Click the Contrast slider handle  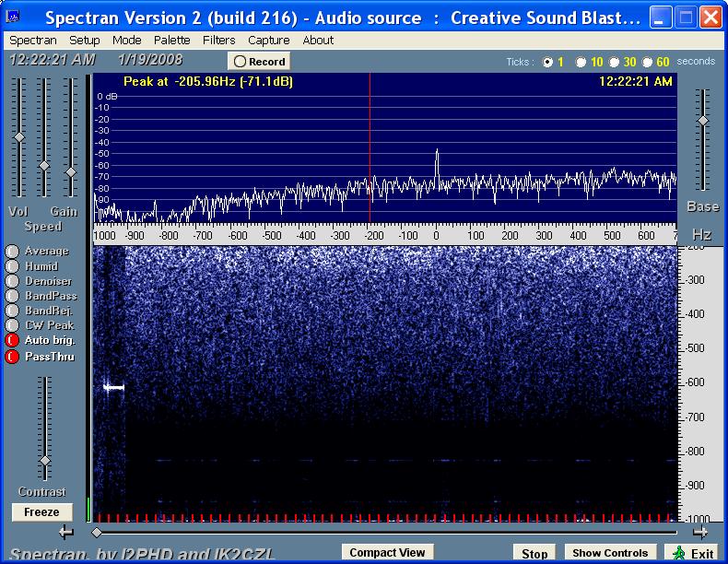[x=45, y=461]
